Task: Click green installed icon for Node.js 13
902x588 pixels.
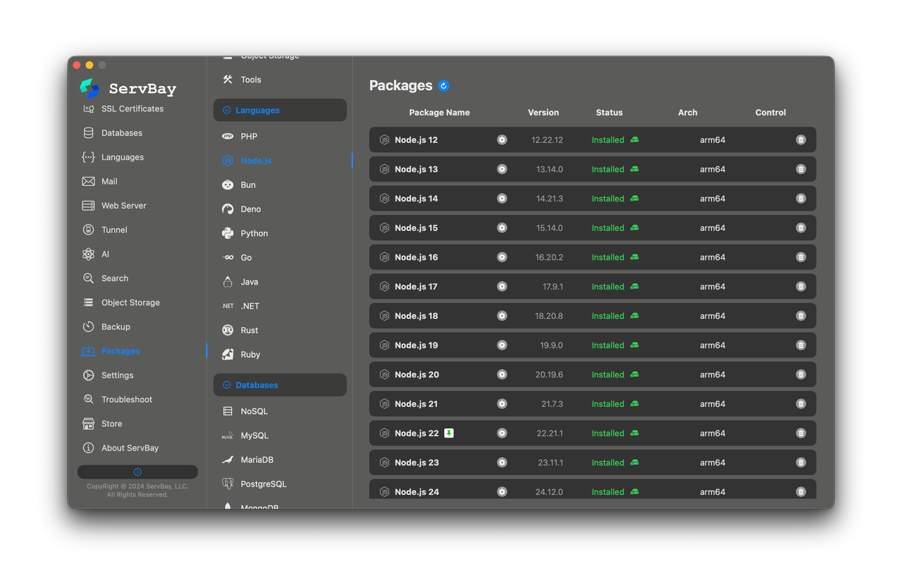Action: tap(634, 169)
